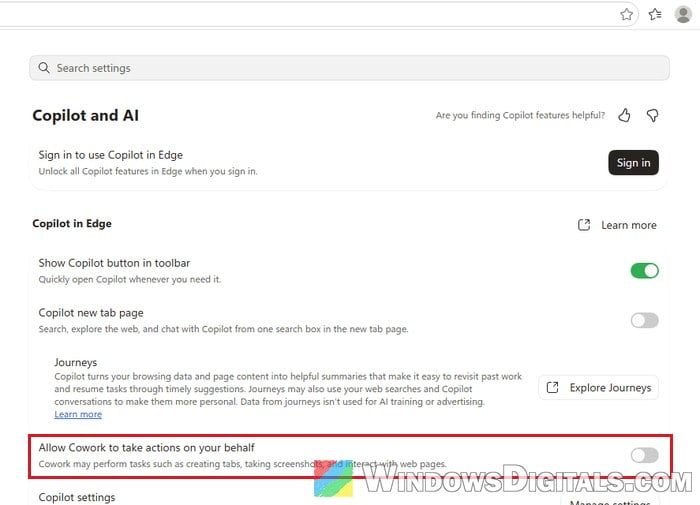Click the Sign in button
The image size is (700, 505).
coord(633,163)
